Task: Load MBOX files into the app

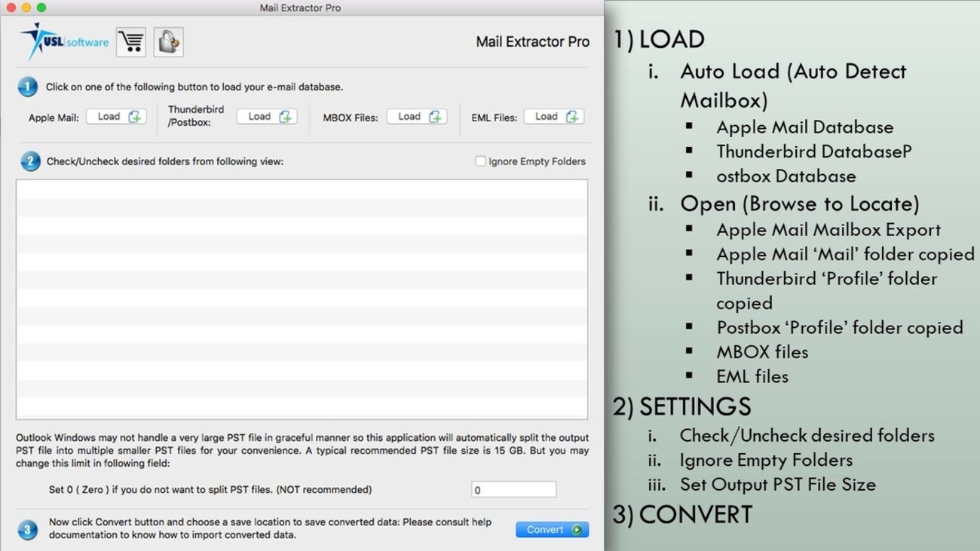Action: [417, 117]
